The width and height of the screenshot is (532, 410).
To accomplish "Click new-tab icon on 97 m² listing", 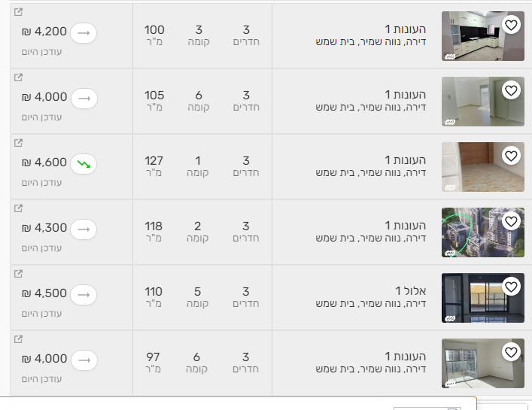I will pos(19,339).
